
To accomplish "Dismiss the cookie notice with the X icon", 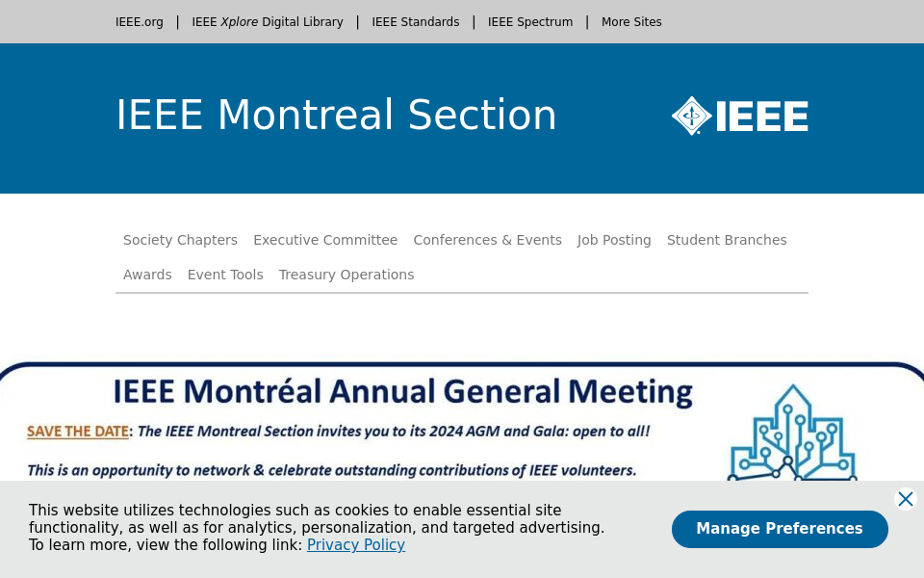I will [905, 499].
